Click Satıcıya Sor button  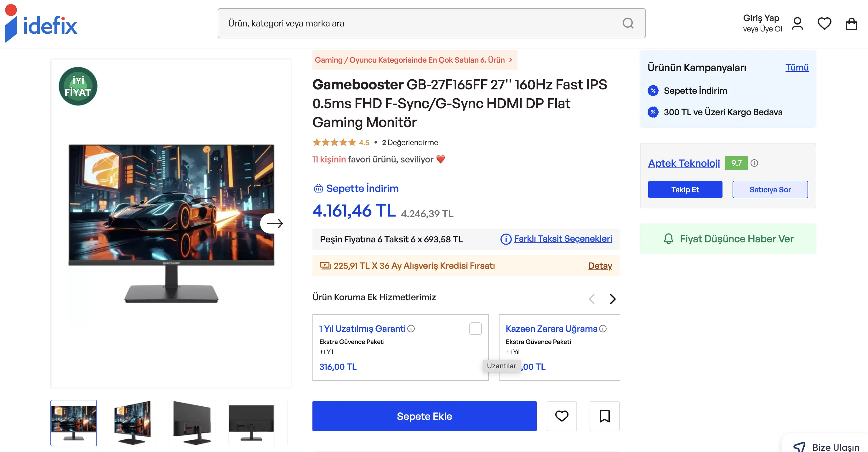[770, 189]
